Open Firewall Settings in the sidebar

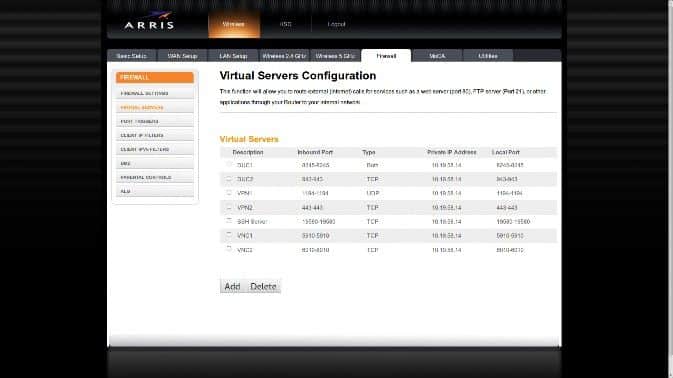point(155,93)
